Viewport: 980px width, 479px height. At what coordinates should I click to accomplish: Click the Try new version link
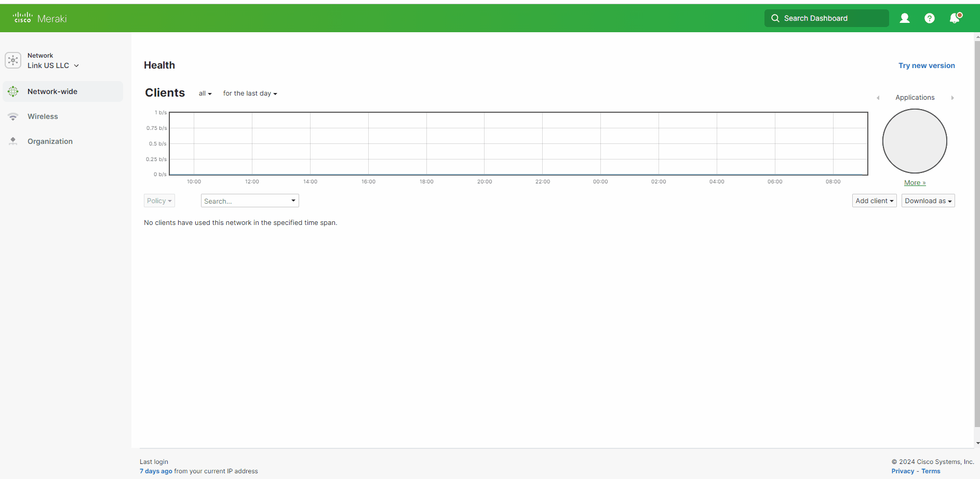927,65
